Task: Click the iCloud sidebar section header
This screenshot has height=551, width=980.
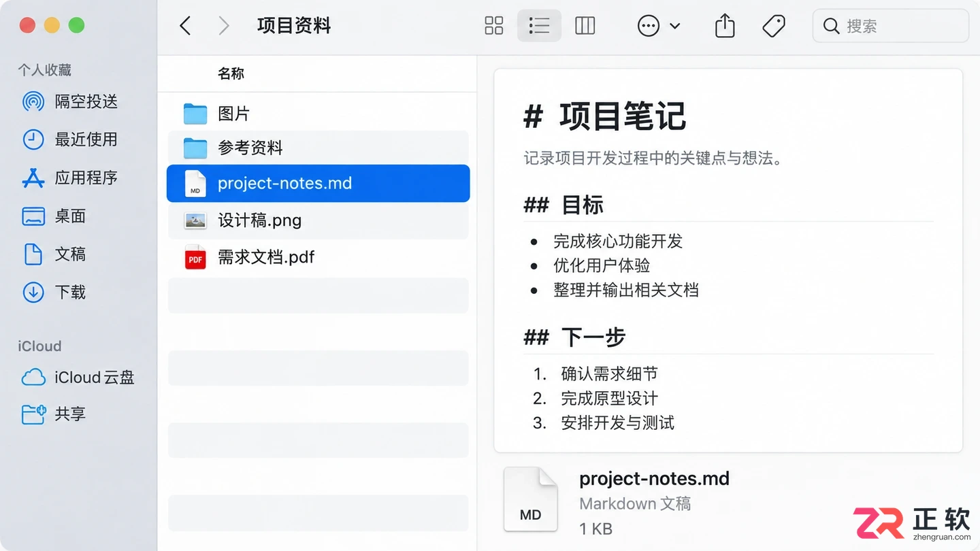Action: 39,346
